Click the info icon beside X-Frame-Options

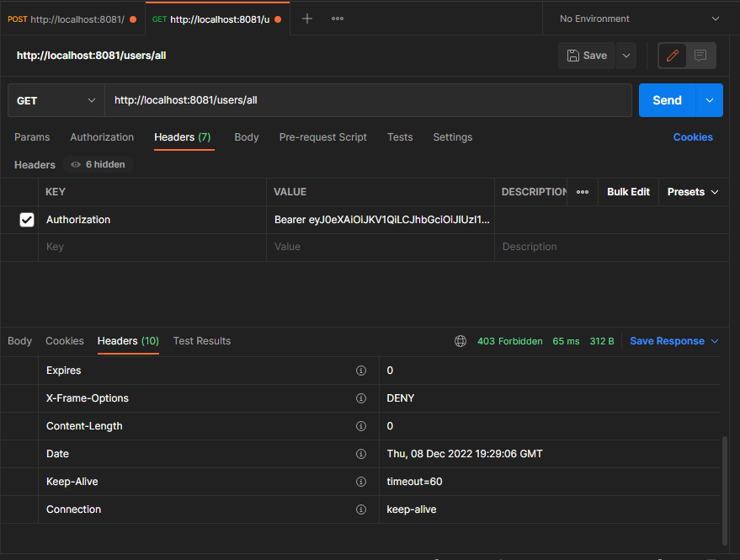click(361, 397)
